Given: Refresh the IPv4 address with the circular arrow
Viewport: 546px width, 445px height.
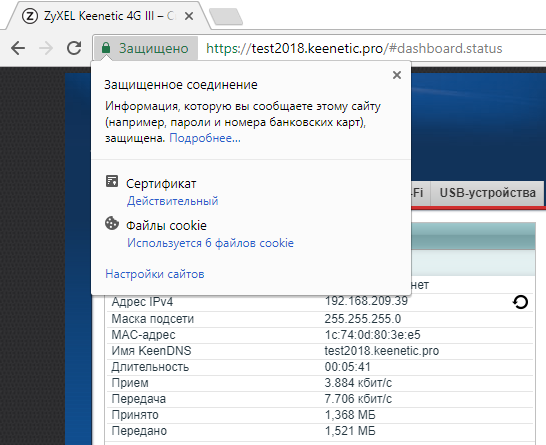Looking at the screenshot, I should (521, 302).
